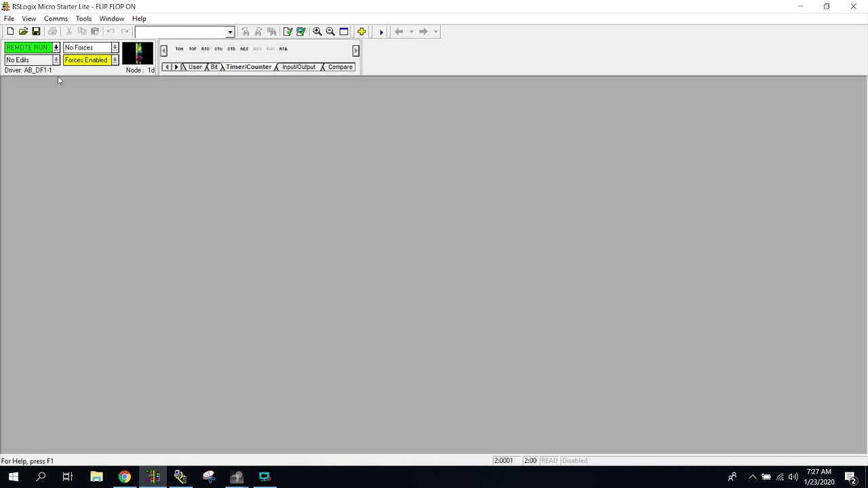This screenshot has height=488, width=868.
Task: Open the No Edits dropdown
Action: [56, 60]
